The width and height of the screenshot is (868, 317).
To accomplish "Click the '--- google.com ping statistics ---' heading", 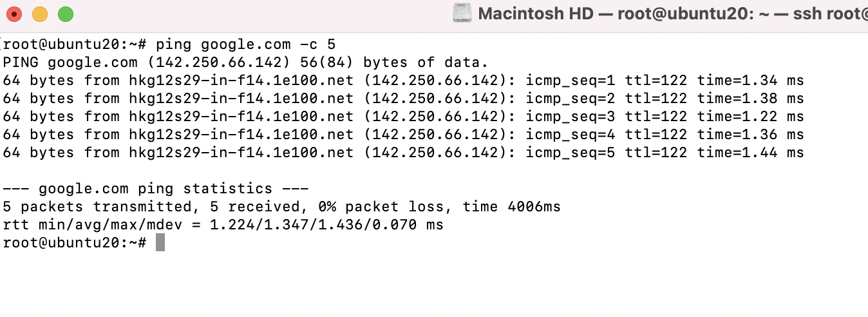I will (x=156, y=189).
